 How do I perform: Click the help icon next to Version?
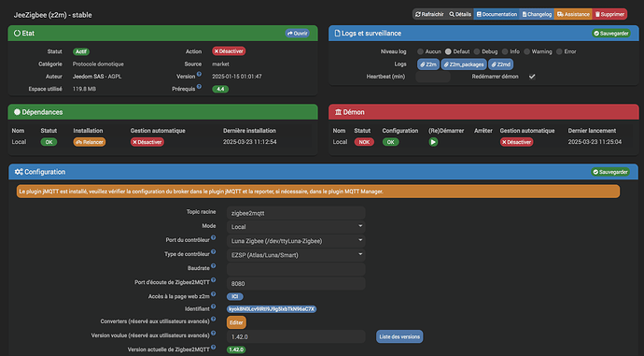click(x=199, y=75)
